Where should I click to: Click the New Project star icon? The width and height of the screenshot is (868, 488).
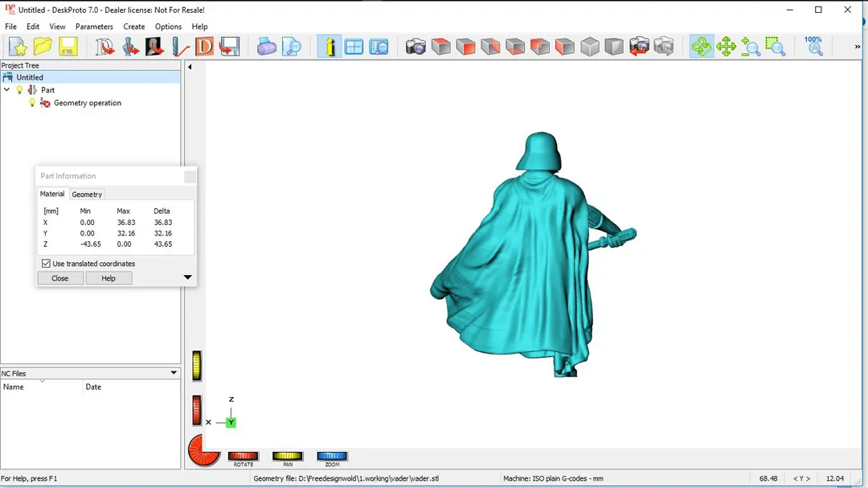pyautogui.click(x=18, y=47)
